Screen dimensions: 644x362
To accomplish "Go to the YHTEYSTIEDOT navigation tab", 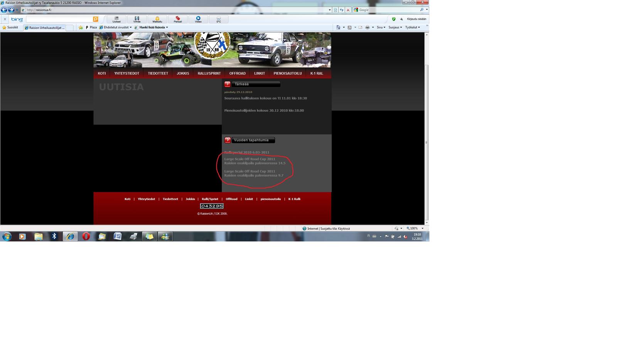I will pyautogui.click(x=126, y=73).
